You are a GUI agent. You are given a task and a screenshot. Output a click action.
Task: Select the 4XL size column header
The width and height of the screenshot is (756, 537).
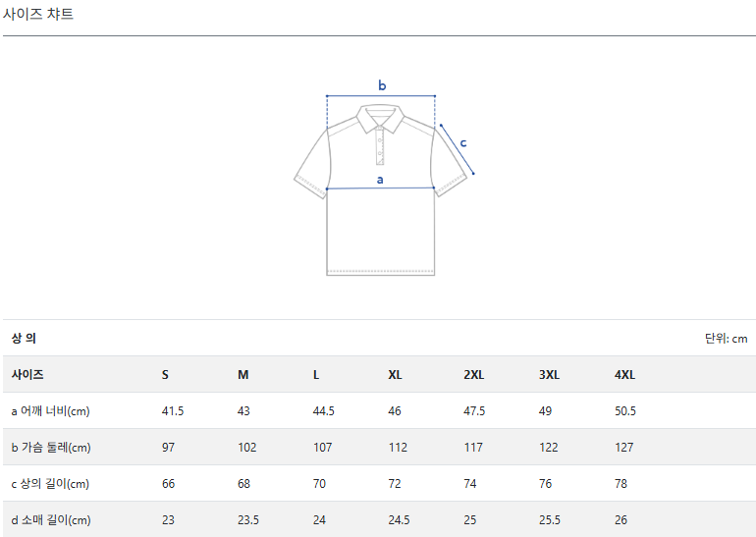pos(624,375)
